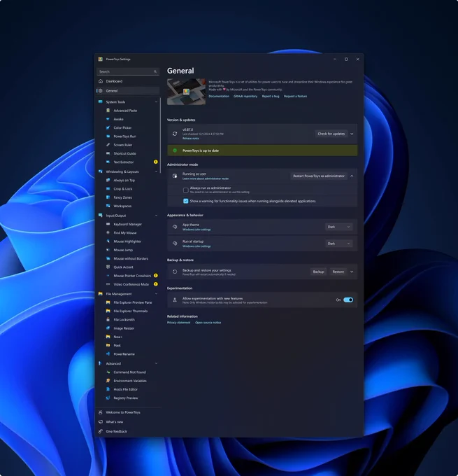Collapse the File Management group
The width and height of the screenshot is (458, 476).
coord(156,294)
